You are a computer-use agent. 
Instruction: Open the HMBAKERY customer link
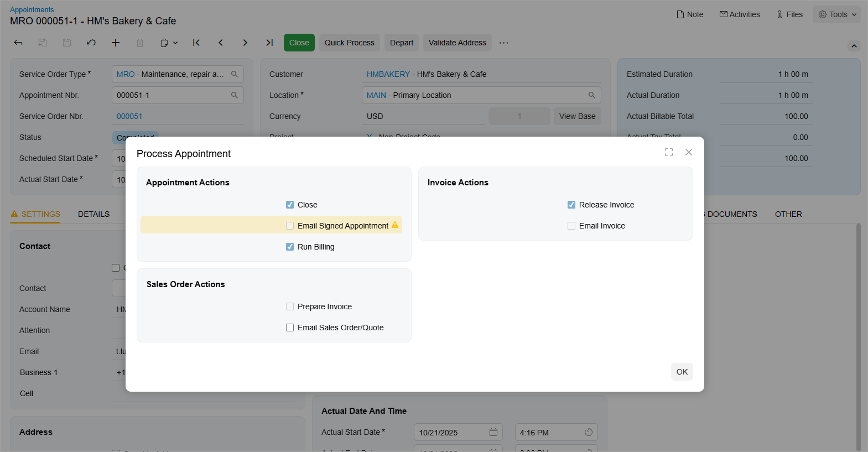click(x=388, y=74)
